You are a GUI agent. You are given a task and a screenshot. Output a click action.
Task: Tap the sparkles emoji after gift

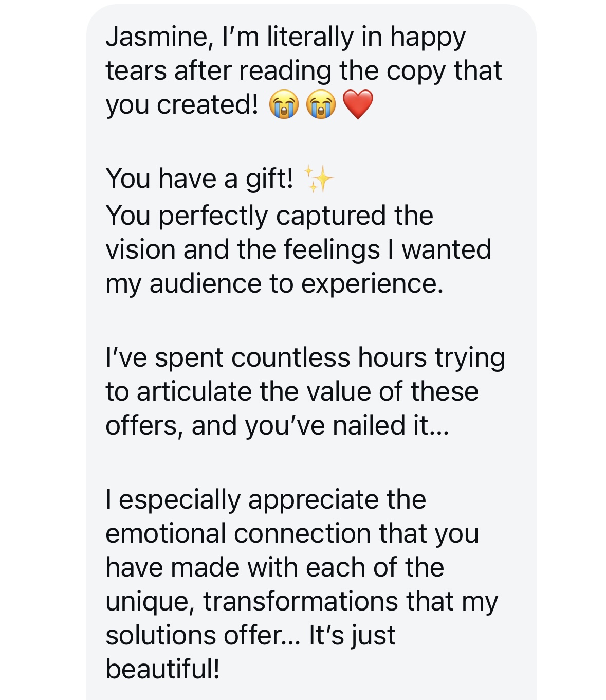[318, 179]
